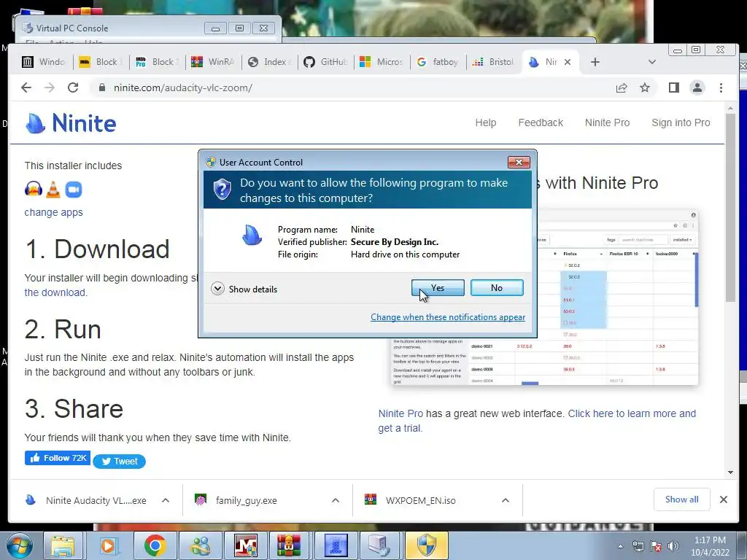Click the share page icon

[x=622, y=87]
